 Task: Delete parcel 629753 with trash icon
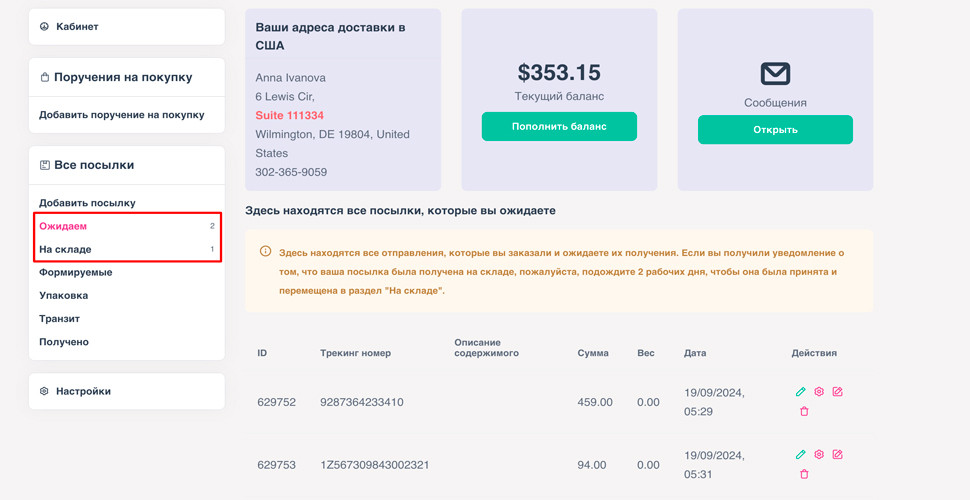804,474
